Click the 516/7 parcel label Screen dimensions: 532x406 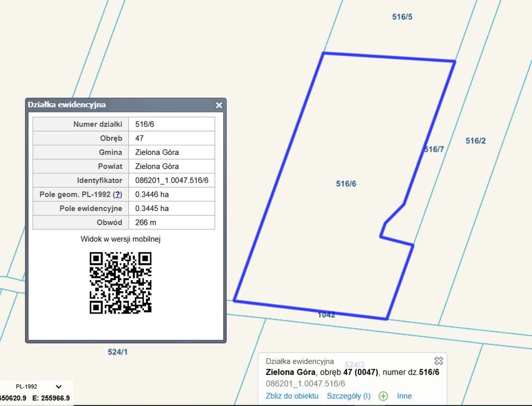434,150
